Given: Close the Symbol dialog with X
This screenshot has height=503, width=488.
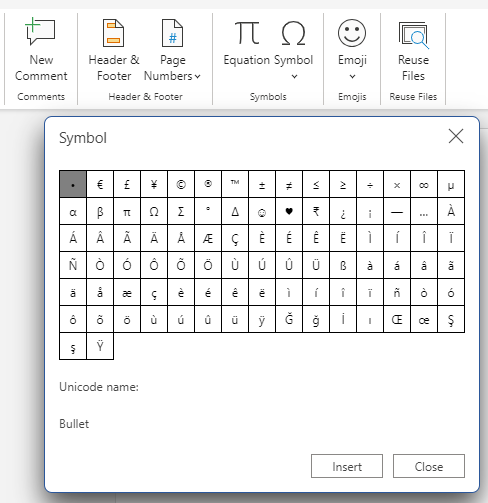Looking at the screenshot, I should [456, 136].
